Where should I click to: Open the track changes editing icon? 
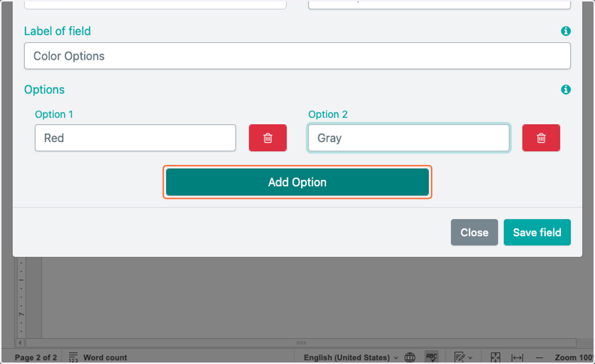pos(459,357)
